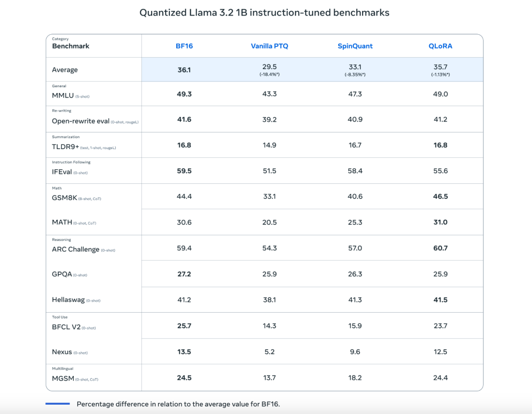Click the QLoRA GSM8K score 46.5
Viewport: 532px width, 414px height.
[x=440, y=196]
